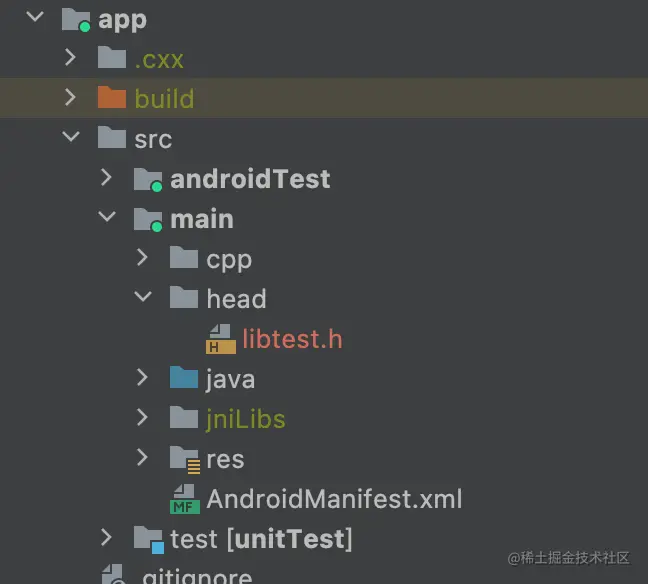Open the libtest.h file name
The width and height of the screenshot is (648, 584).
(x=293, y=339)
